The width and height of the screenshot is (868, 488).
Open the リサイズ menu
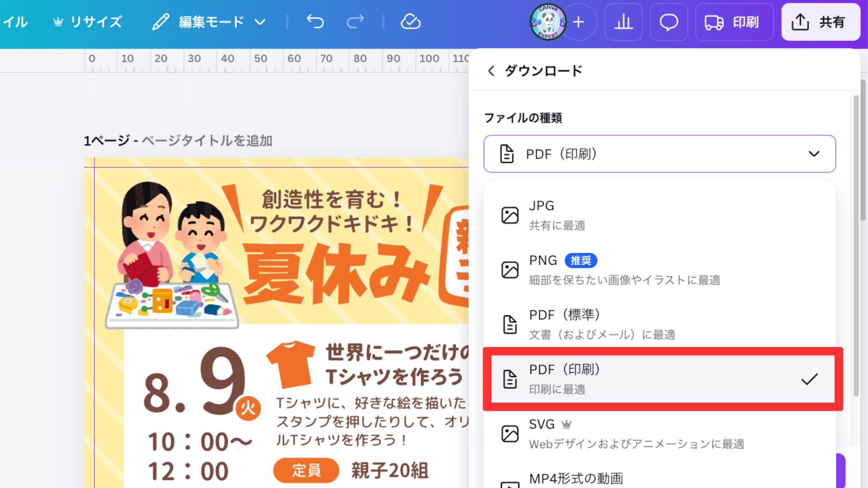(x=88, y=22)
